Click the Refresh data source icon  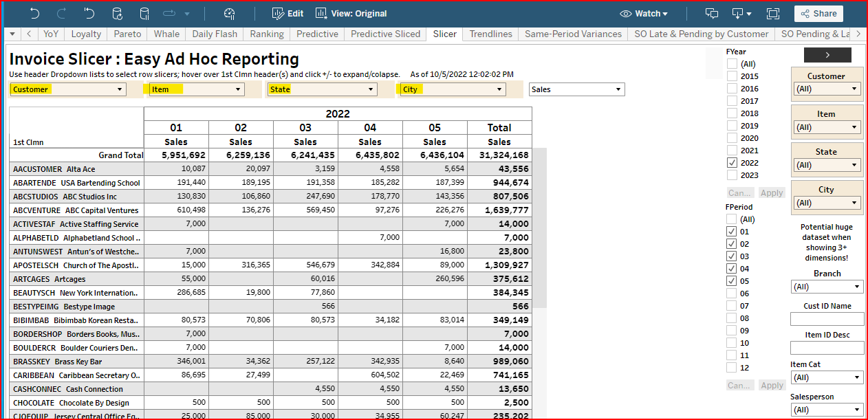pyautogui.click(x=117, y=13)
